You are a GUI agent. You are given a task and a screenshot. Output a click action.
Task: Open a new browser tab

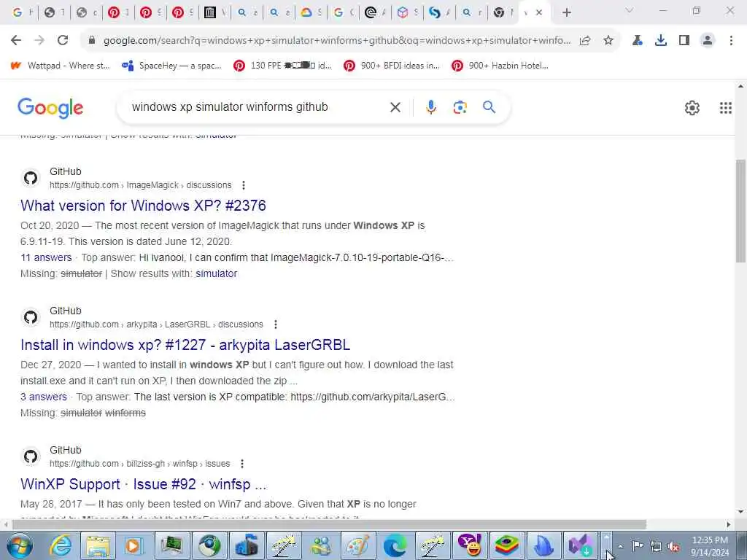[x=566, y=13]
